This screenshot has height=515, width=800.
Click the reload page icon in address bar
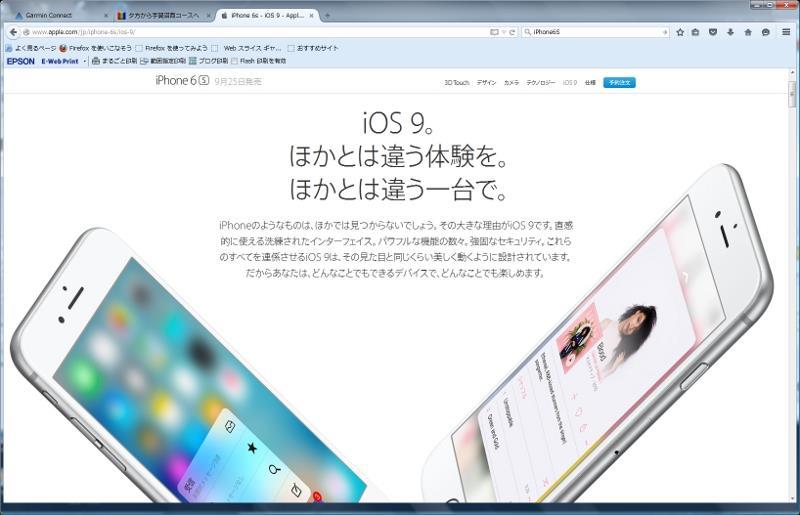tap(512, 32)
